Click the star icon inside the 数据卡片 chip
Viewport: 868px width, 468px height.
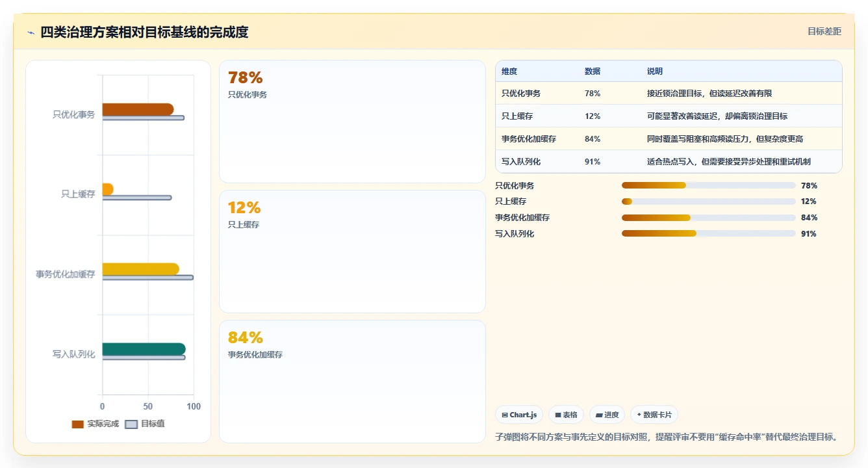[x=639, y=415]
